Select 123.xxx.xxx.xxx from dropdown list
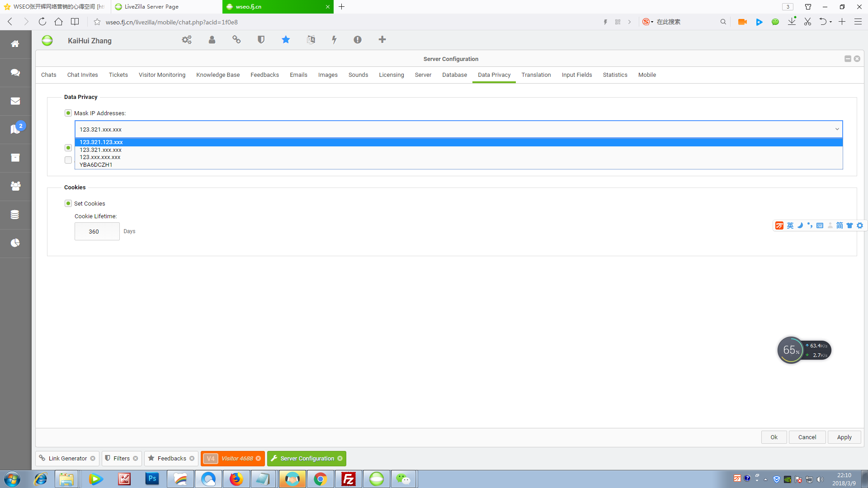The width and height of the screenshot is (868, 488). (x=99, y=157)
